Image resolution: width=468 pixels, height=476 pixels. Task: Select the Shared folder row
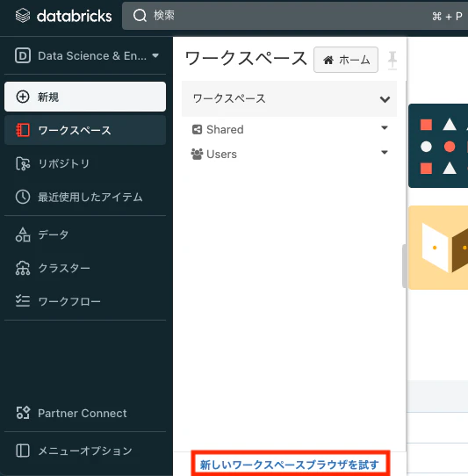click(x=289, y=130)
